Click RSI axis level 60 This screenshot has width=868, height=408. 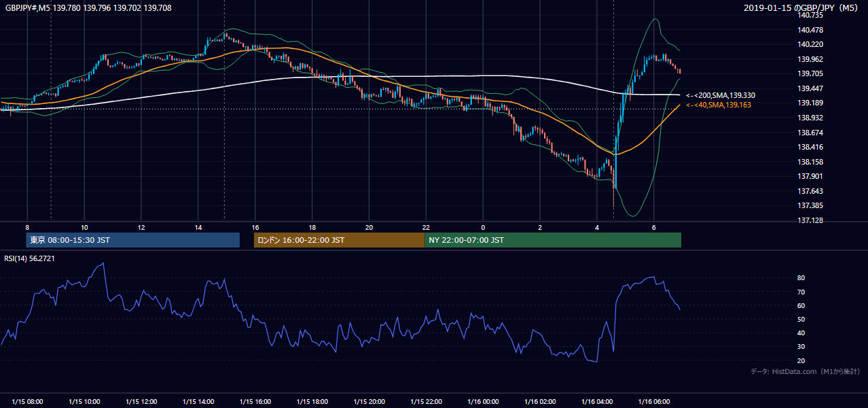801,305
